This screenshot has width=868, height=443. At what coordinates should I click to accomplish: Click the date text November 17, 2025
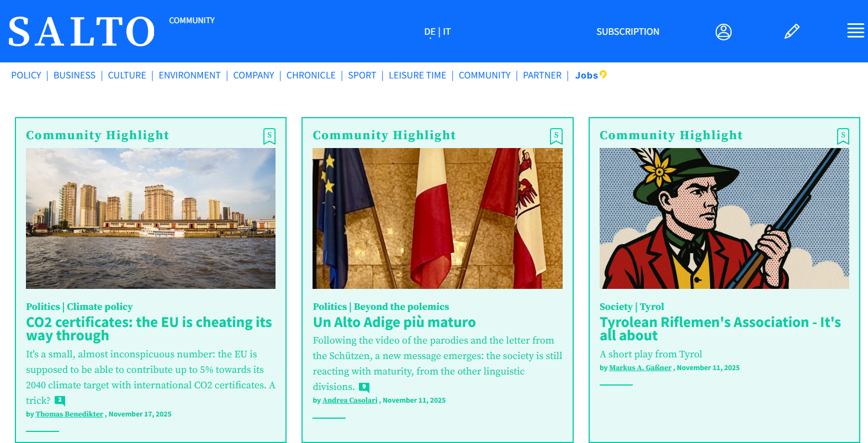[140, 414]
